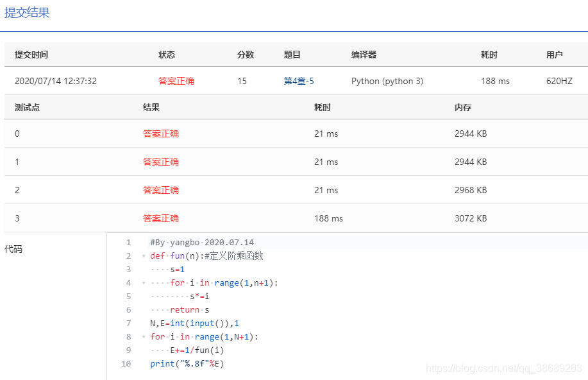Collapse the def fun(n) code fold arrow
Image resolution: width=588 pixels, height=380 pixels.
144,256
